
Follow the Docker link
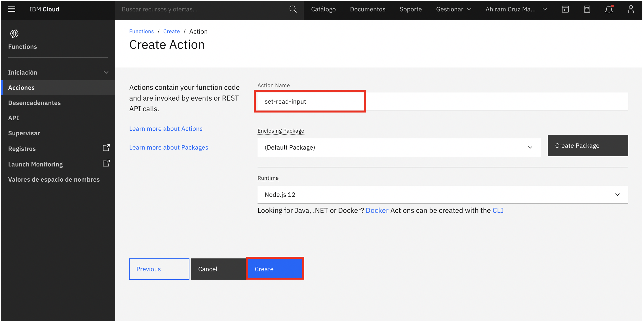tap(377, 210)
